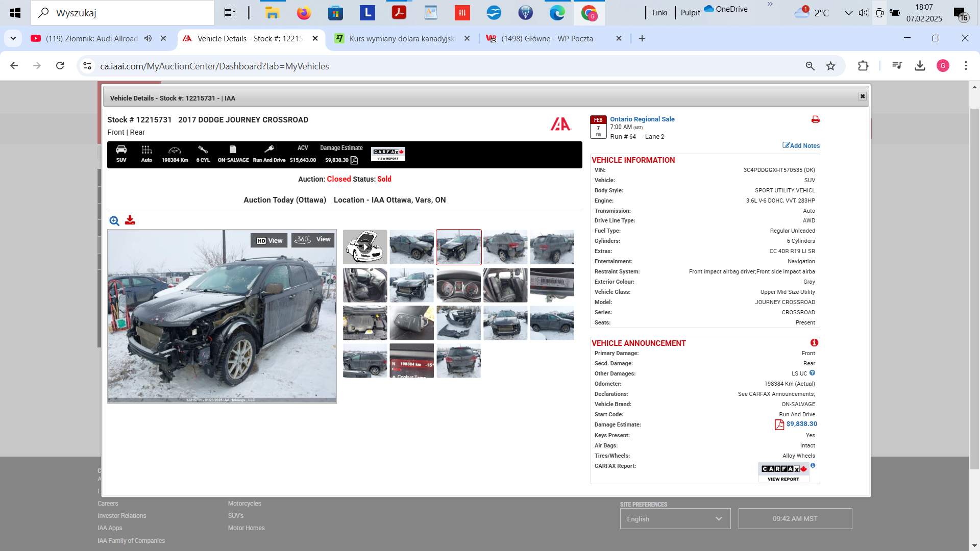Open the Investor Relations footer link
The width and height of the screenshot is (980, 551).
(x=122, y=516)
